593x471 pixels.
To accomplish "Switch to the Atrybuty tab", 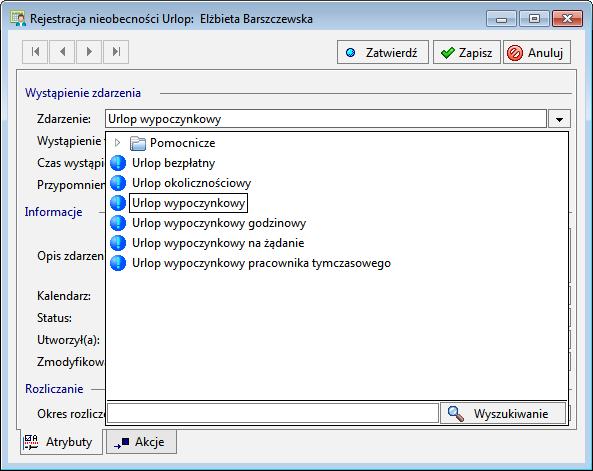I will [x=61, y=442].
